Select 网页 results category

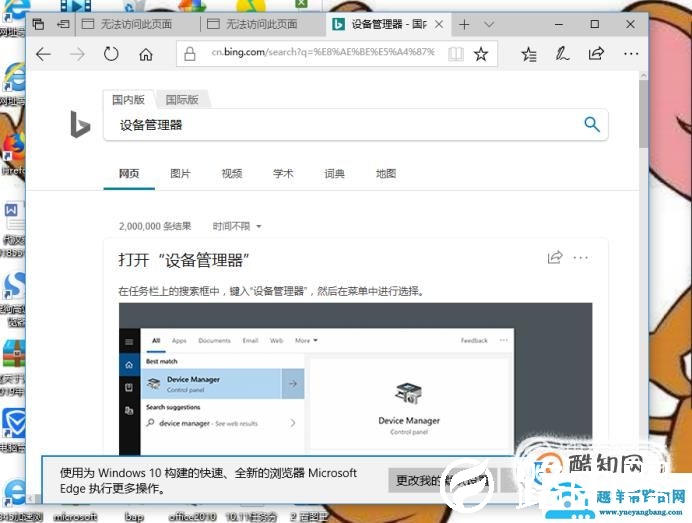pyautogui.click(x=129, y=174)
